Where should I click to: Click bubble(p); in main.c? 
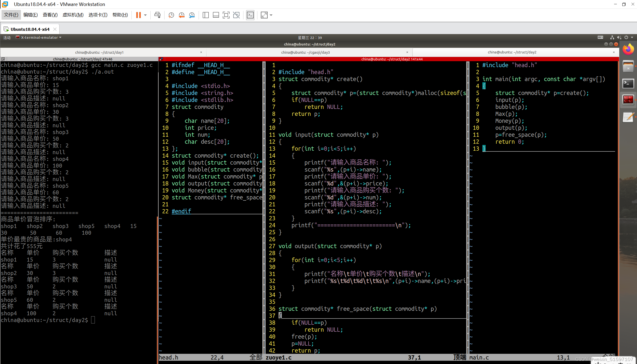(511, 107)
